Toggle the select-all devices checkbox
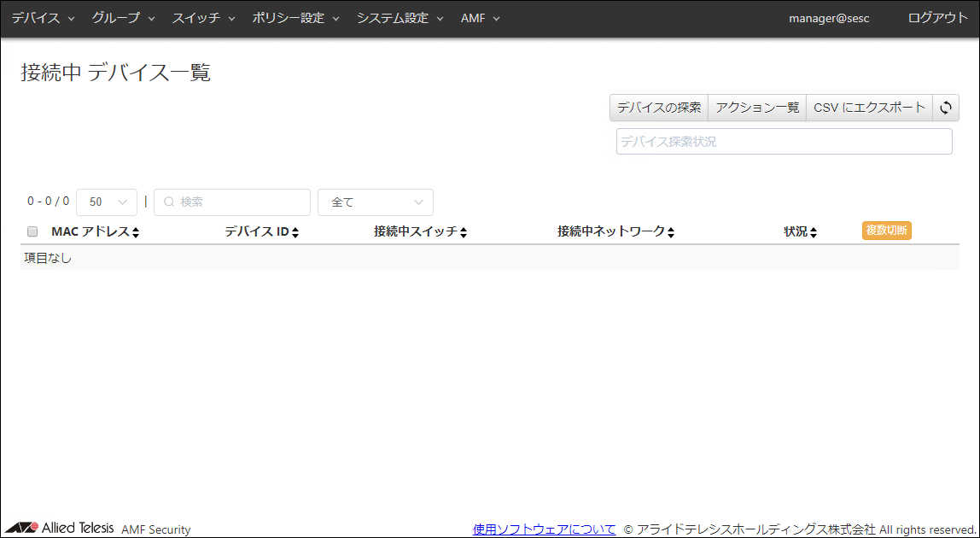This screenshot has width=980, height=538. coord(32,231)
